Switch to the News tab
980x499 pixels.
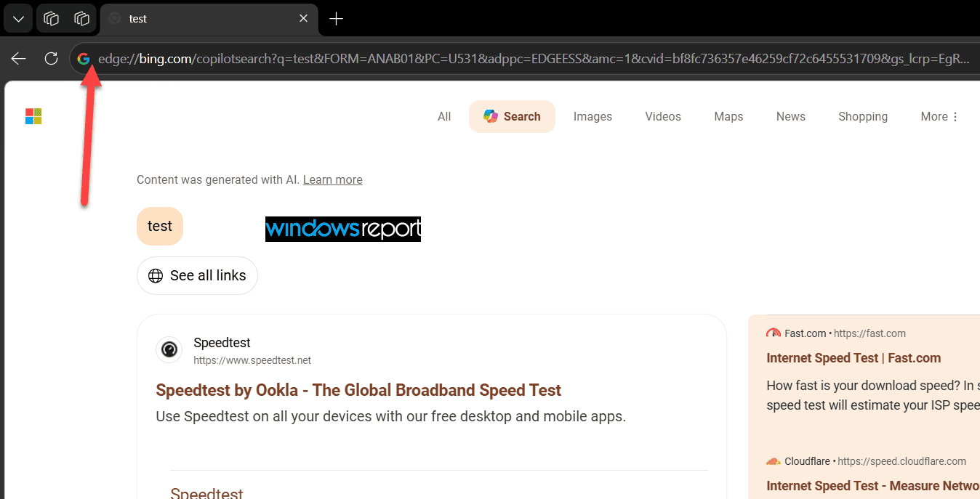(791, 116)
